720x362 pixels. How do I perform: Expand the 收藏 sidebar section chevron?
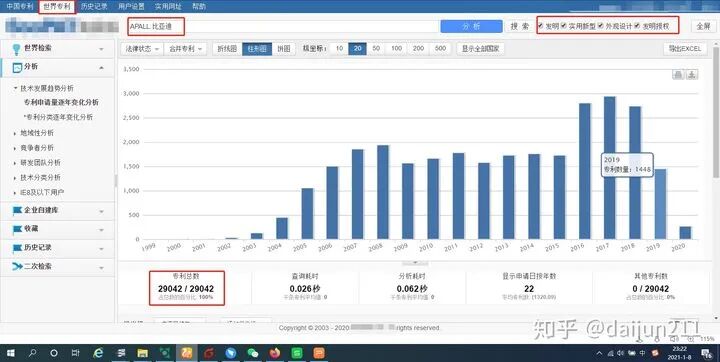tap(101, 230)
